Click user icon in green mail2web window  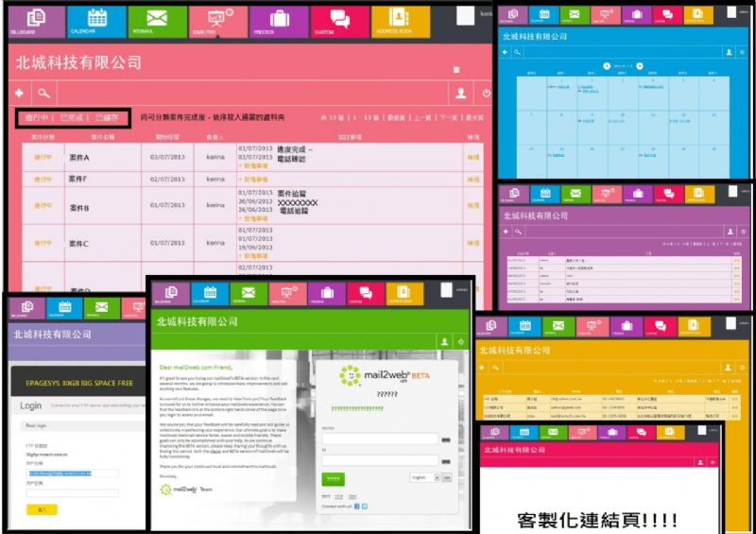pos(444,342)
